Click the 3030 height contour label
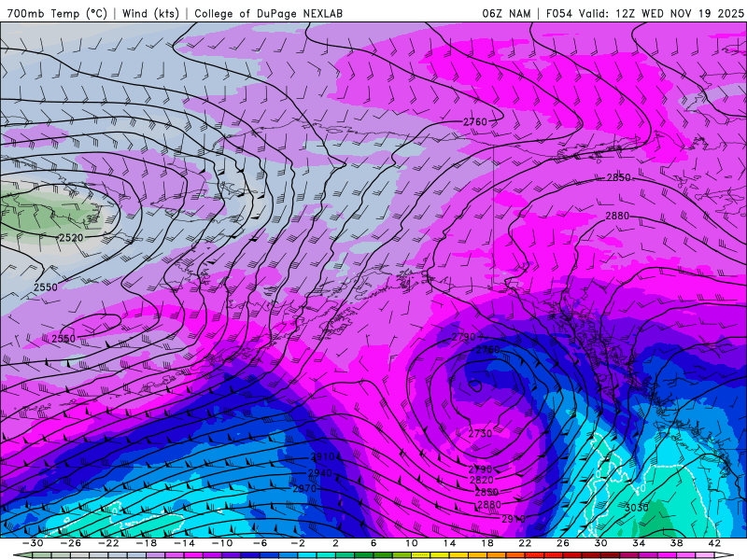Screen dimensions: 747x560 (637, 508)
